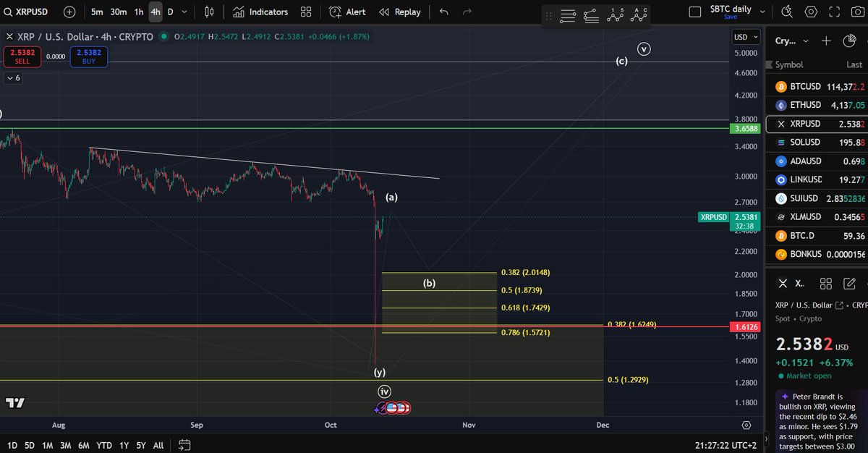Screen dimensions: 868x453
Task: Select BTC.D in the watchlist
Action: coord(818,236)
